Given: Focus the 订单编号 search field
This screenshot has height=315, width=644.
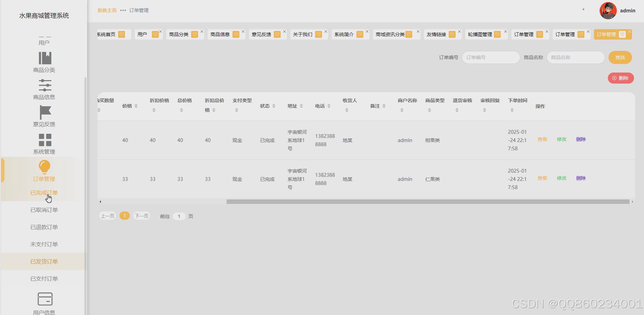Looking at the screenshot, I should (x=491, y=57).
